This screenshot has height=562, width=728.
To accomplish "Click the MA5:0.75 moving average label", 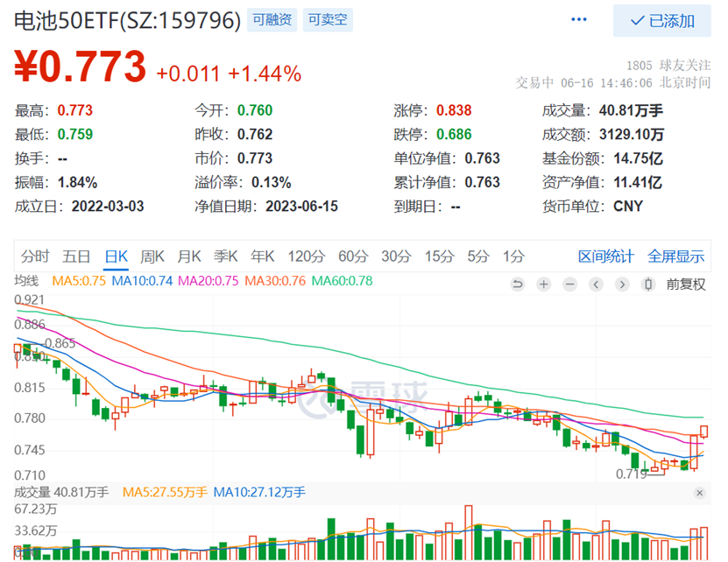I will pyautogui.click(x=79, y=281).
